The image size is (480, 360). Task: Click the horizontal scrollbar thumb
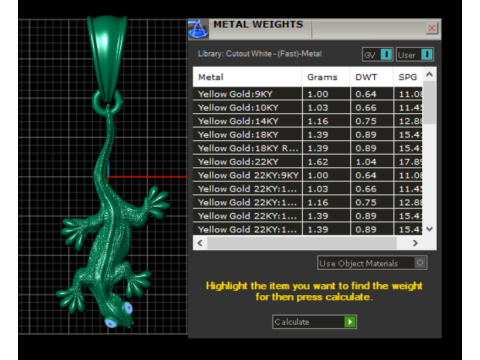pyautogui.click(x=302, y=243)
